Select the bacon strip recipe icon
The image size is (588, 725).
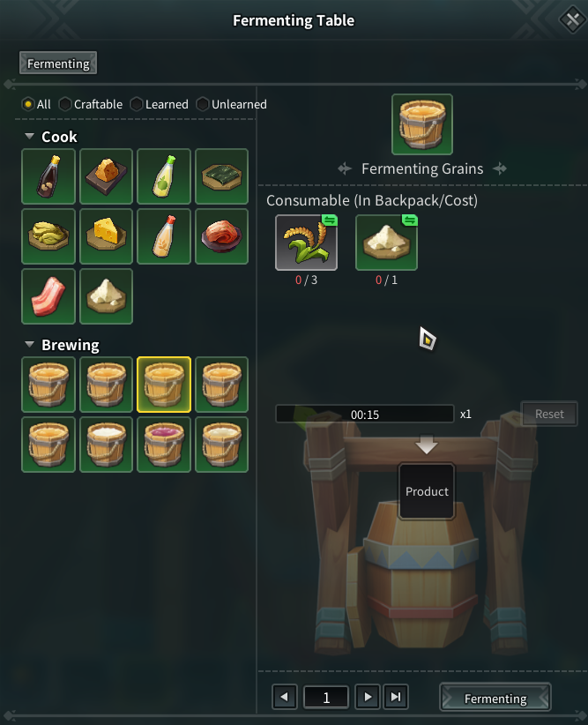tap(48, 296)
